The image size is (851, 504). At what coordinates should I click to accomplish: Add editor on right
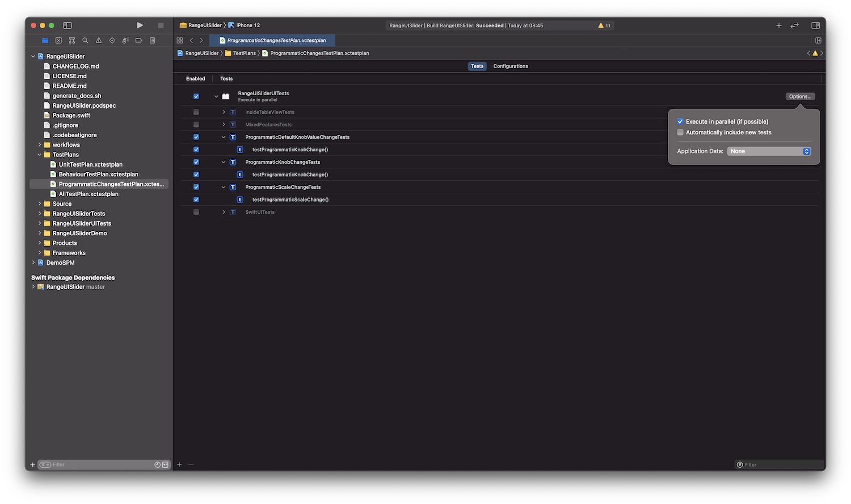(818, 40)
